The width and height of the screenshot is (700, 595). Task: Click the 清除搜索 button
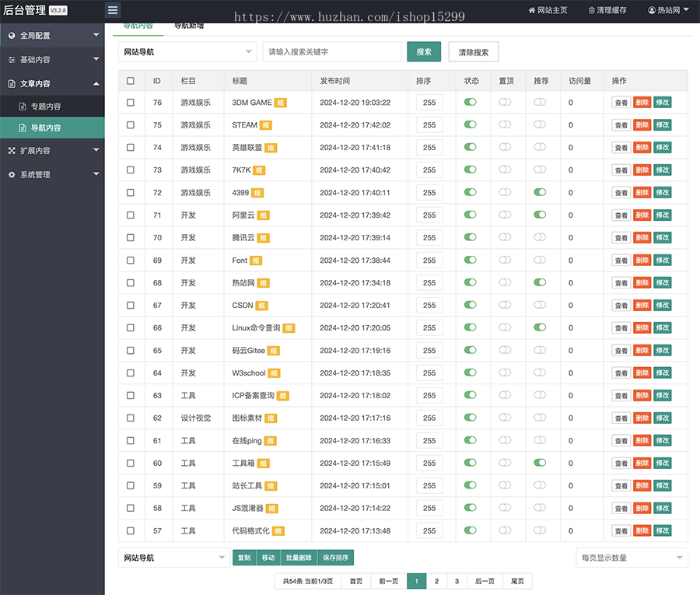[x=473, y=52]
